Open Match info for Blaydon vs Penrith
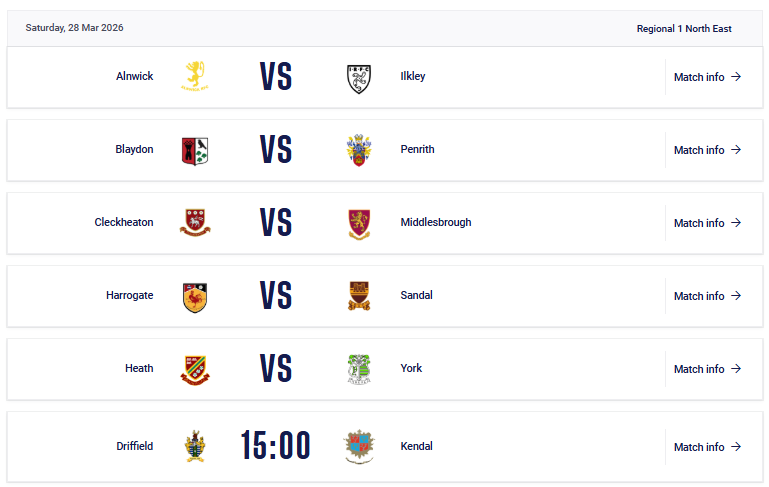The image size is (769, 487). 707,150
